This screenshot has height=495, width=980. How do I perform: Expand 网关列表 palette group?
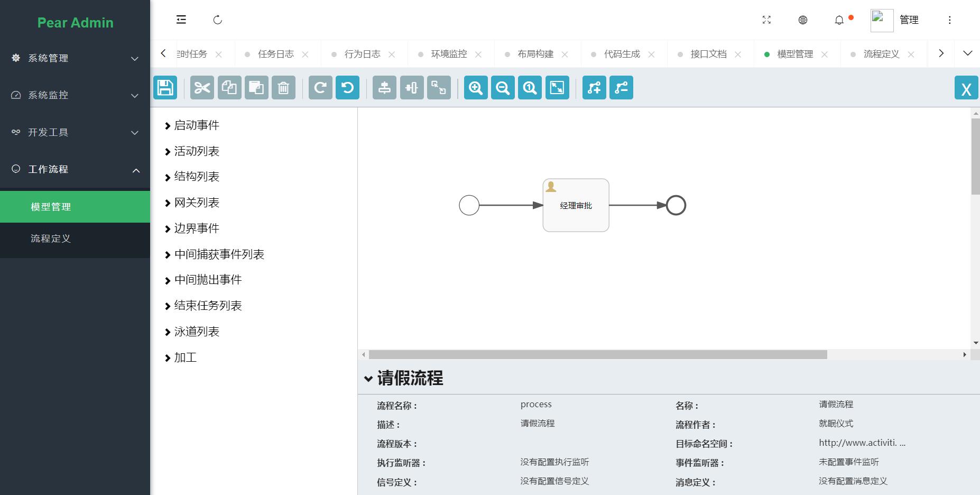pyautogui.click(x=191, y=203)
